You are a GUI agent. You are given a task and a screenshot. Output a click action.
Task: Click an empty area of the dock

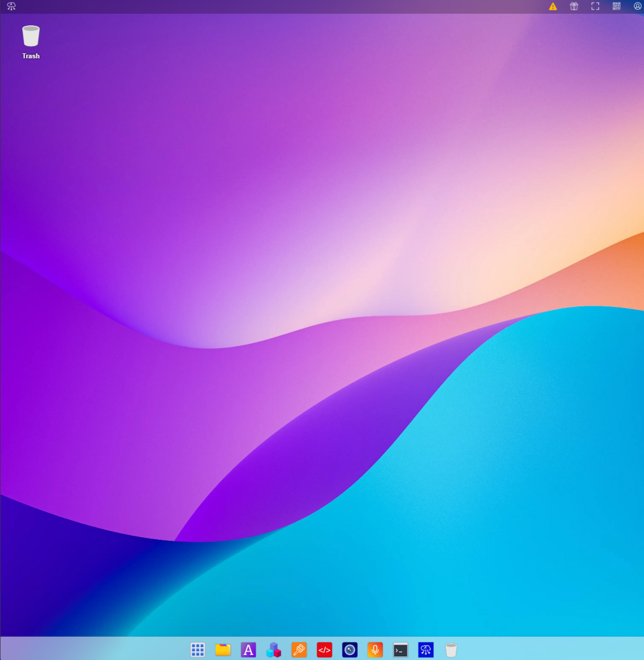(x=522, y=650)
